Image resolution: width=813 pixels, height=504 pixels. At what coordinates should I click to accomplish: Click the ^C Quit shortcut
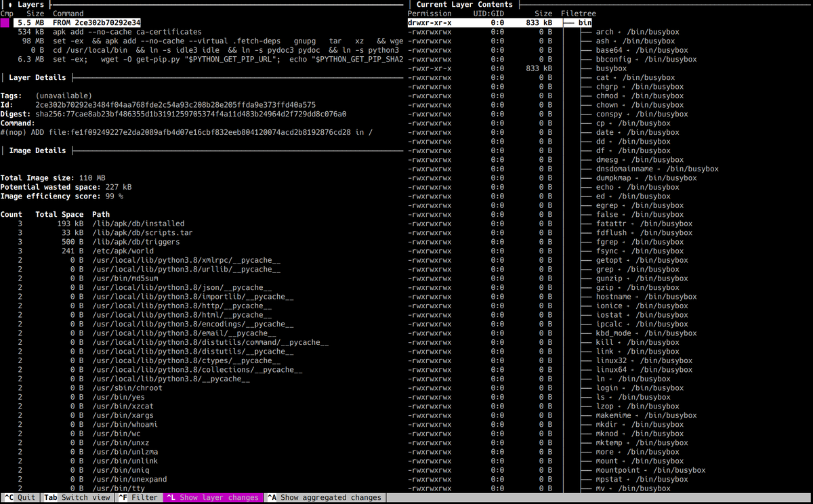point(20,497)
